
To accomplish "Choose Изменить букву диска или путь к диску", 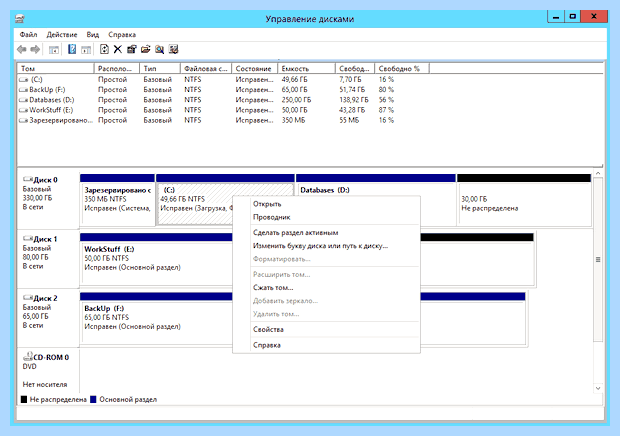I will pyautogui.click(x=326, y=246).
